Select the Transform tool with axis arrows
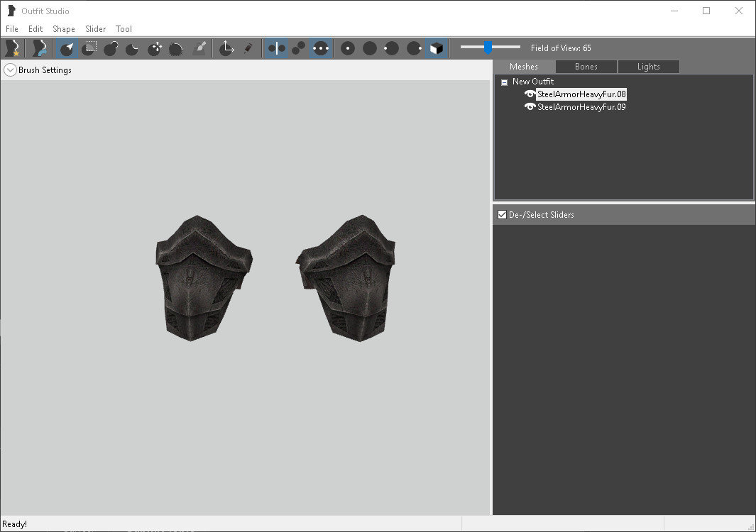 226,48
